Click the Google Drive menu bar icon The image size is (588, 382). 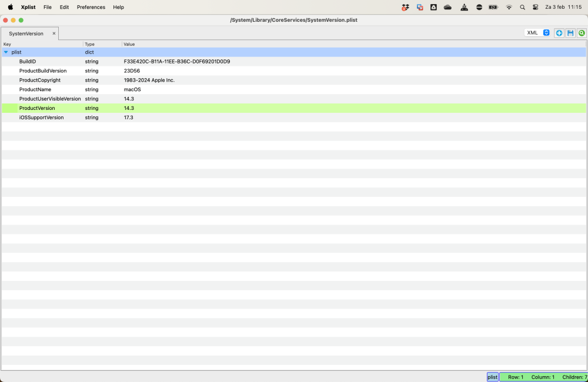pyautogui.click(x=433, y=7)
